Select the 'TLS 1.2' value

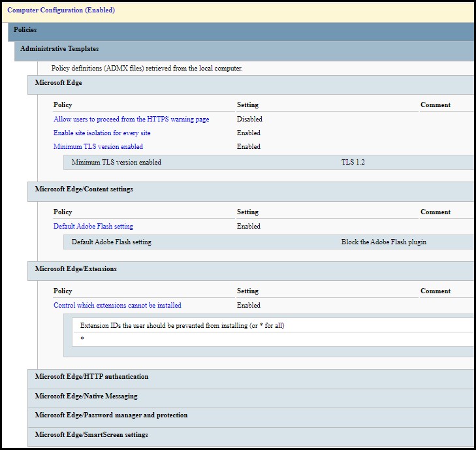pyautogui.click(x=353, y=162)
